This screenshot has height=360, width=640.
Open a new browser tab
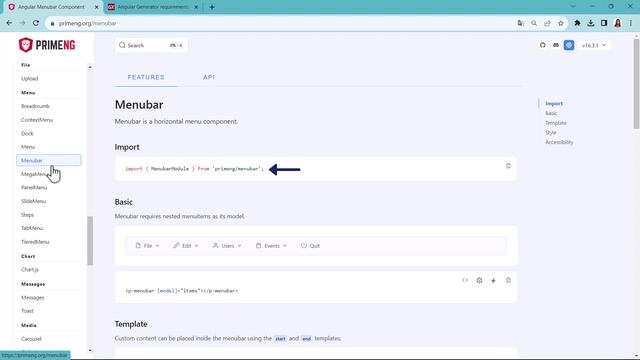click(212, 7)
